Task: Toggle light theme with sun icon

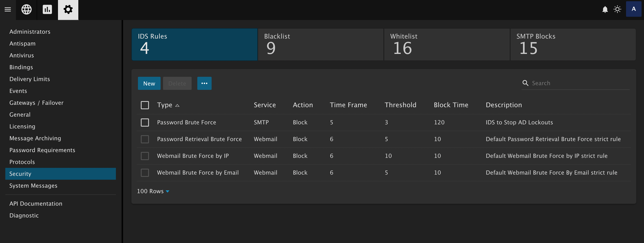Action: click(617, 10)
